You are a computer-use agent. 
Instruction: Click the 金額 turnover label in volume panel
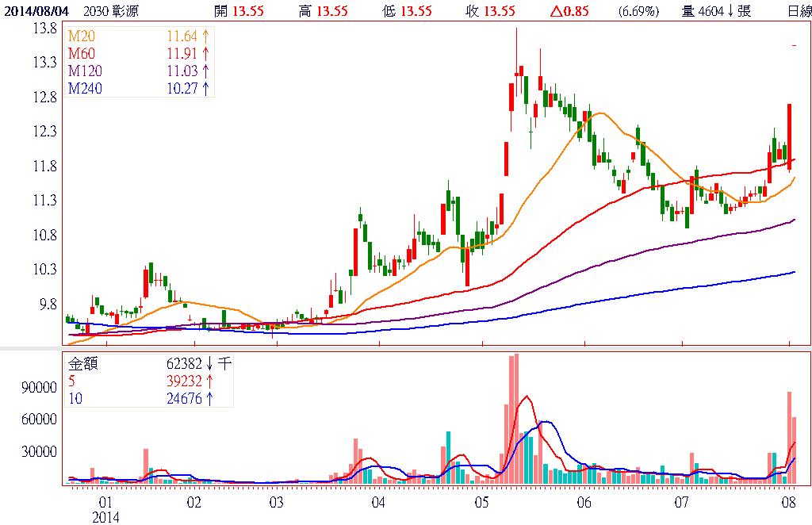click(82, 365)
